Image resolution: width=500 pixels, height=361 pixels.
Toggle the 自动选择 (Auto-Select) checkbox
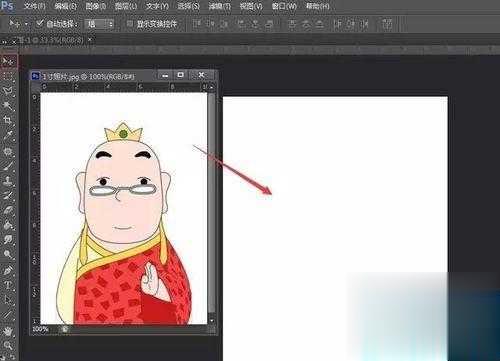[x=40, y=23]
